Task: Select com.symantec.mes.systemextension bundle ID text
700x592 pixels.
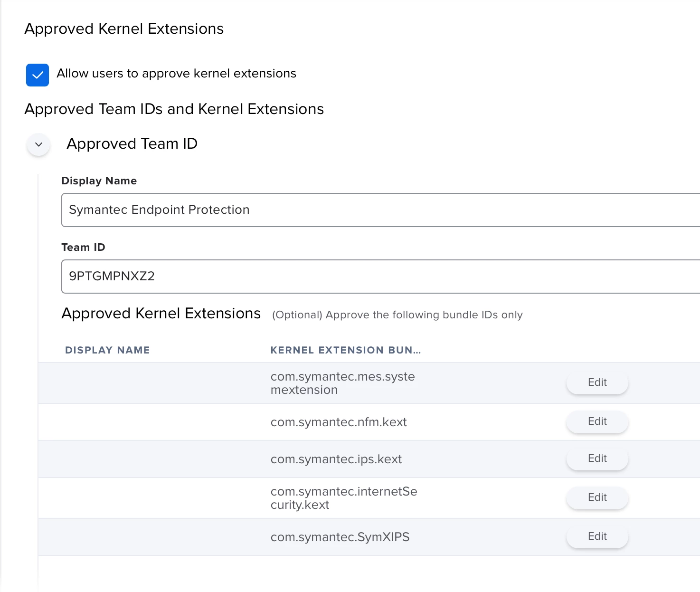Action: [343, 383]
